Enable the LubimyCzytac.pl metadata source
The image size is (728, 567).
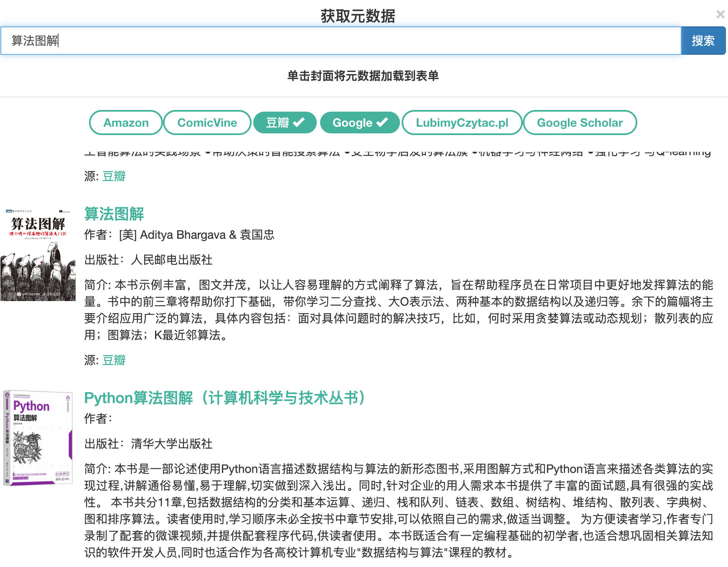[x=461, y=123]
